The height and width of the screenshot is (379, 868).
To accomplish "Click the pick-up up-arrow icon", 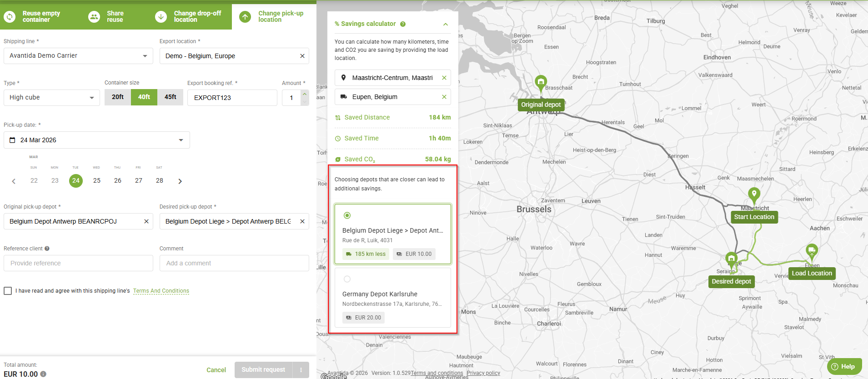I will coord(245,17).
